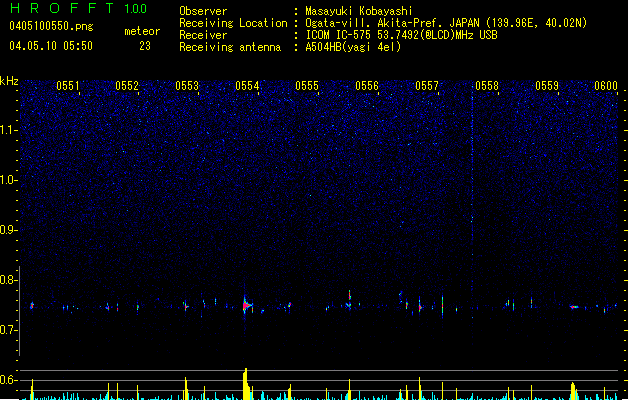
Task: Click the 0557 time marker
Action: click(427, 86)
